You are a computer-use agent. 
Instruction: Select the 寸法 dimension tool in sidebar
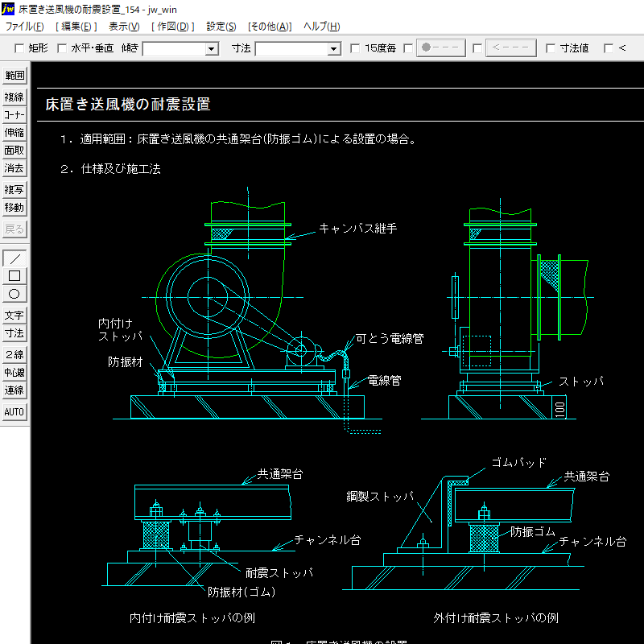(14, 333)
